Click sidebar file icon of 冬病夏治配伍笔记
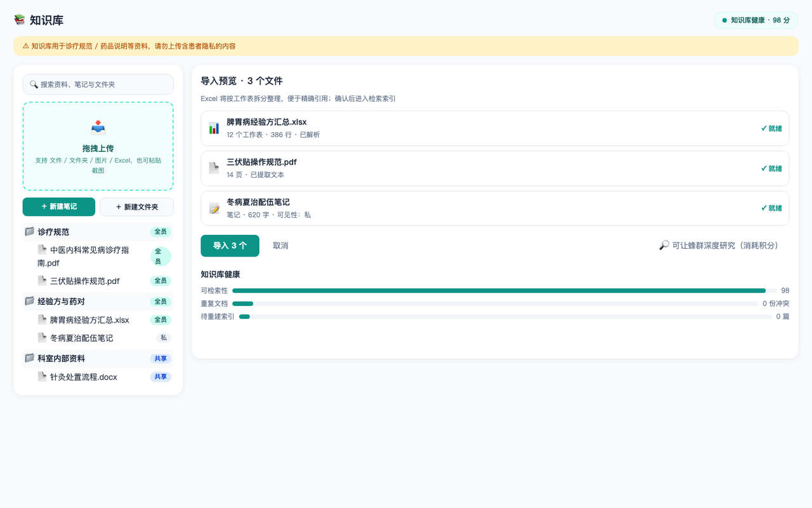The height and width of the screenshot is (508, 812). coord(43,338)
